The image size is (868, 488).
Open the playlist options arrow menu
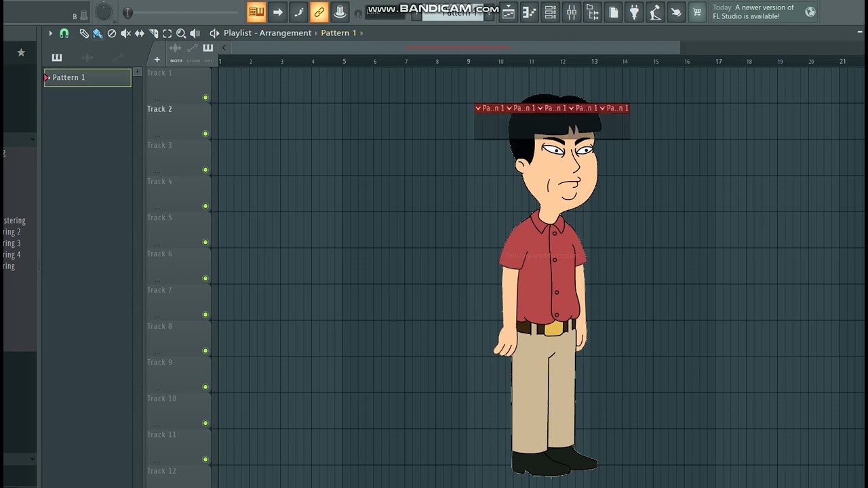click(x=50, y=33)
